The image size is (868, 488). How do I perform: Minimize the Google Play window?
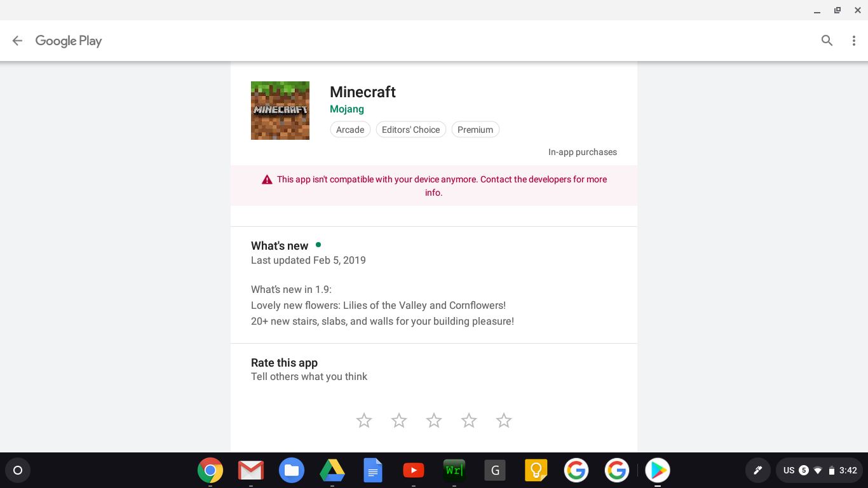[x=817, y=10]
